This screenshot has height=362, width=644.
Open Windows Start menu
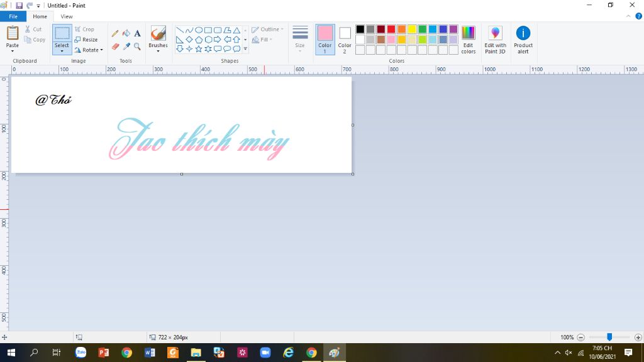pos(11,353)
